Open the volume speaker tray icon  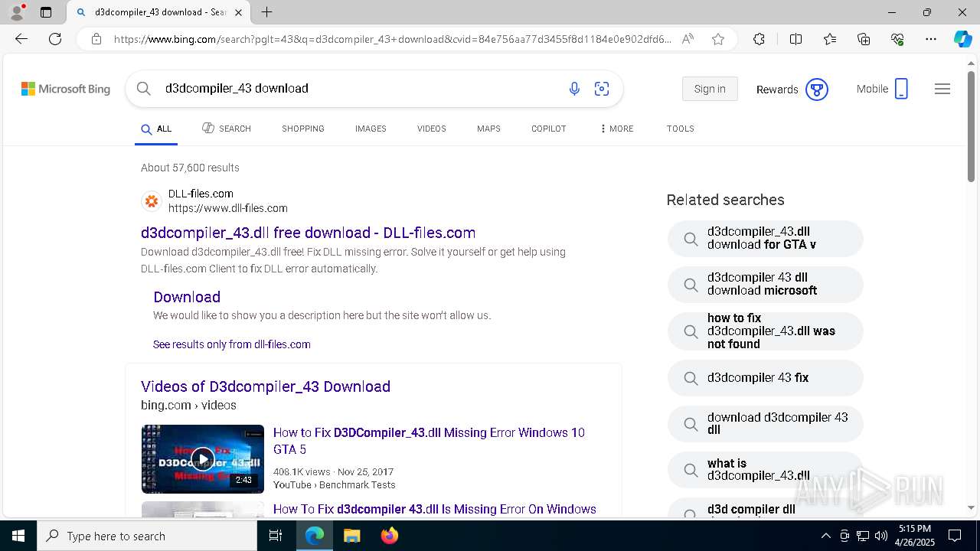pyautogui.click(x=881, y=536)
